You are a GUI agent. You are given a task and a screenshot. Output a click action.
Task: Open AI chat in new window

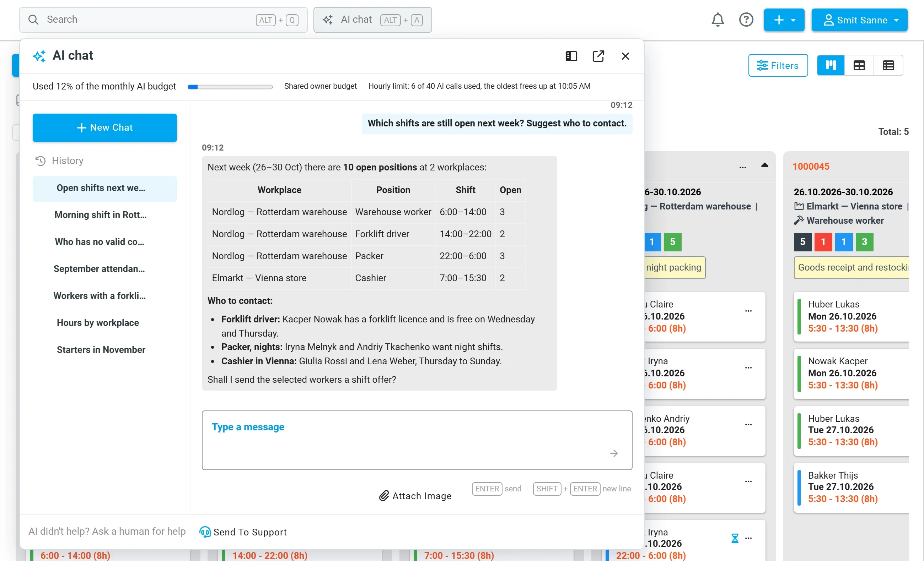[x=598, y=56]
